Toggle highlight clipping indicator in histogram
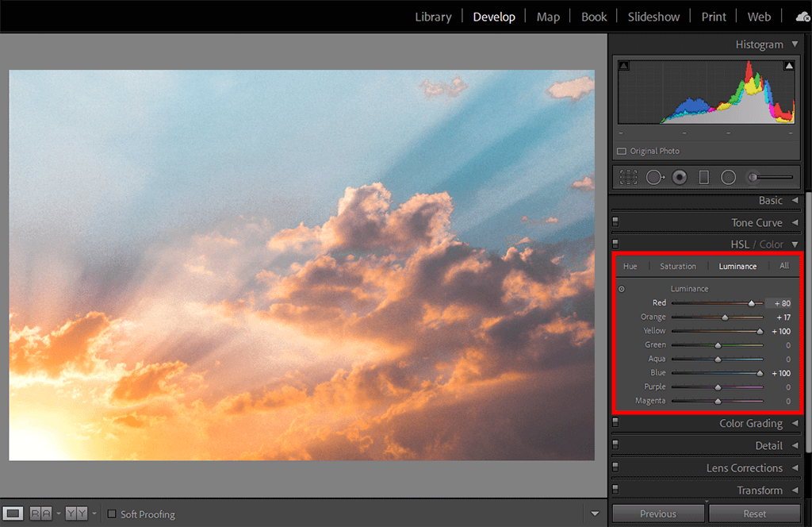The height and width of the screenshot is (527, 812). coord(789,66)
